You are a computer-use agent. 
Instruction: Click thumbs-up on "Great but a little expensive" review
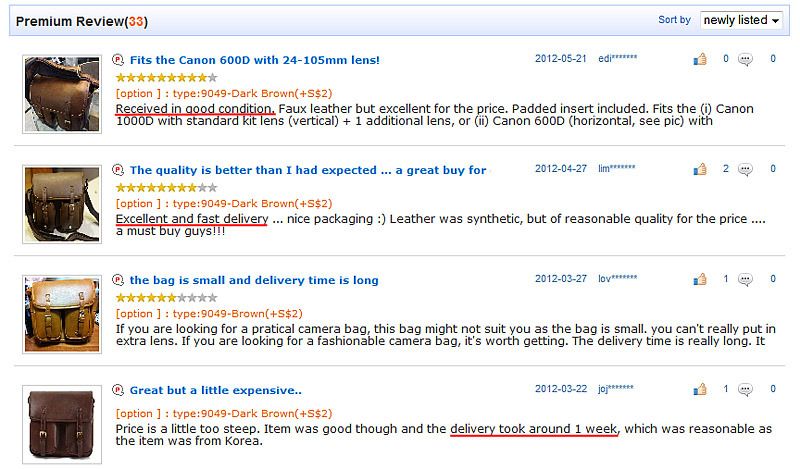(699, 389)
